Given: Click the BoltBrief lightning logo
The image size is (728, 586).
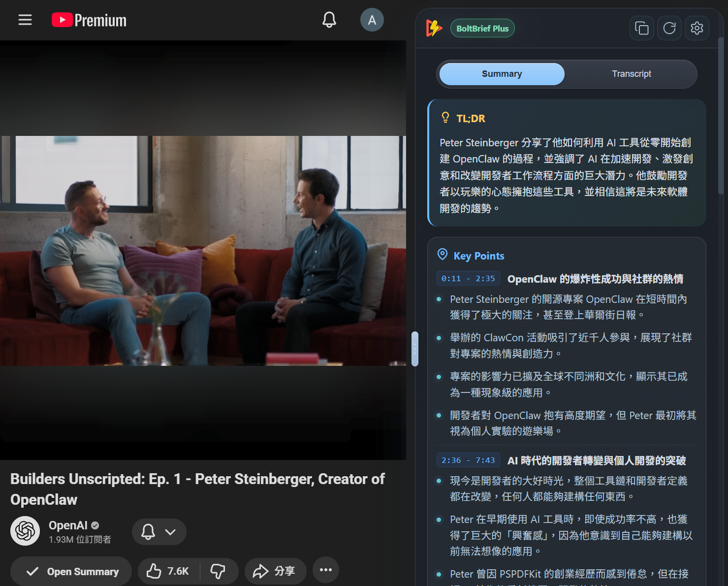Looking at the screenshot, I should (x=434, y=28).
